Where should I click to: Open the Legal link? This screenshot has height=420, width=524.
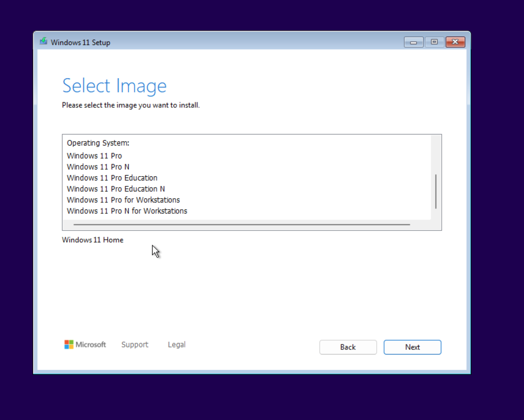click(177, 344)
